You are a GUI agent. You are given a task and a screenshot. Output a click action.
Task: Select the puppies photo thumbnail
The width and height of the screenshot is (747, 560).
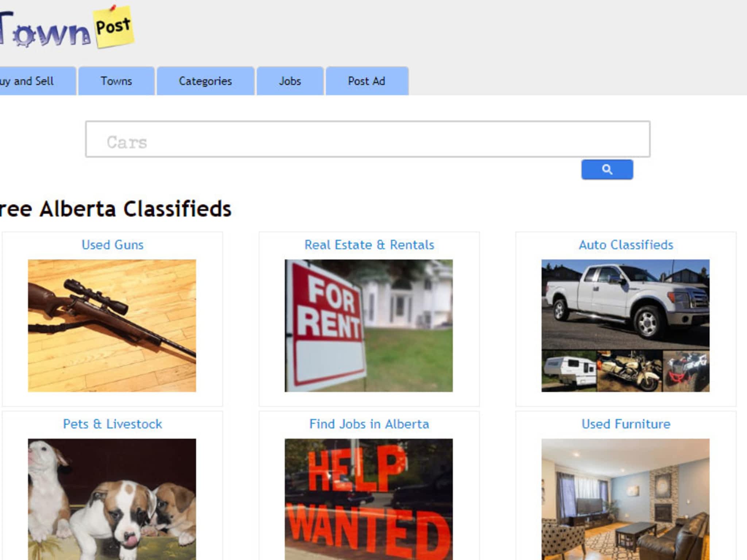(112, 499)
